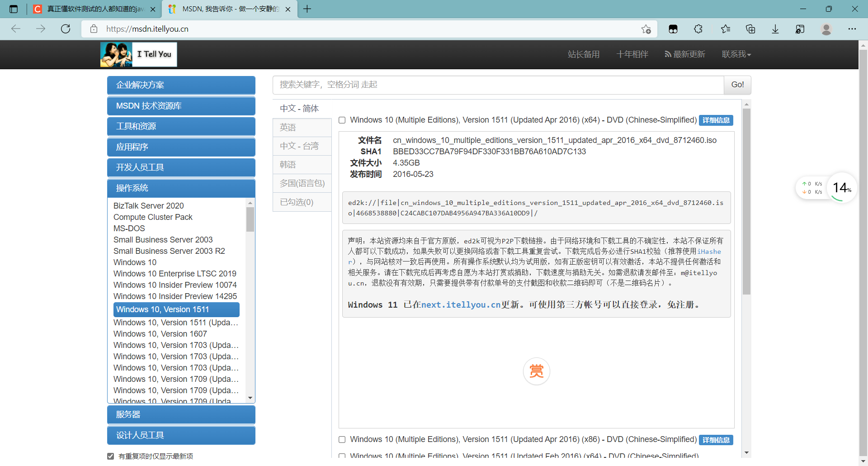Open the downloads arrow icon
This screenshot has height=466, width=868.
[775, 29]
